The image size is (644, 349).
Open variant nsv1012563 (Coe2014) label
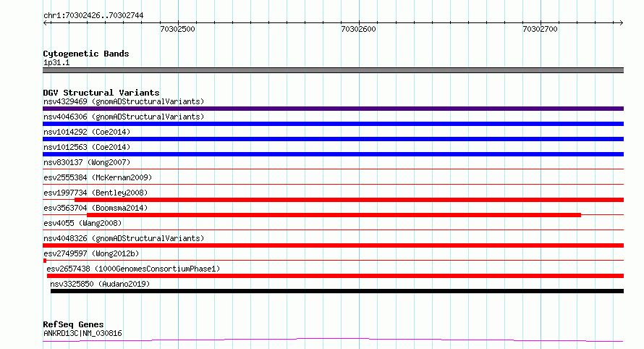tap(87, 147)
